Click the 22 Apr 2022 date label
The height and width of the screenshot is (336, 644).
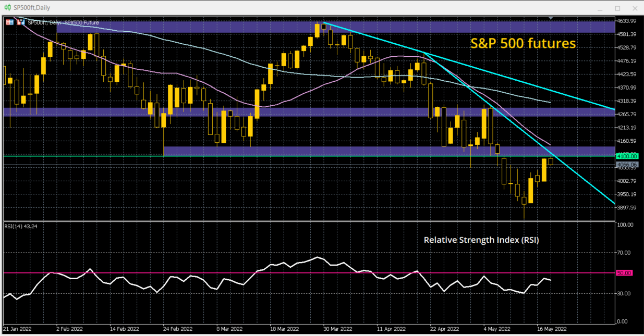pyautogui.click(x=444, y=329)
